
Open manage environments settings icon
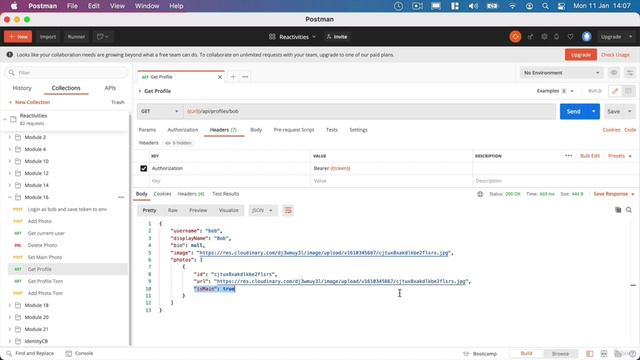click(x=630, y=73)
